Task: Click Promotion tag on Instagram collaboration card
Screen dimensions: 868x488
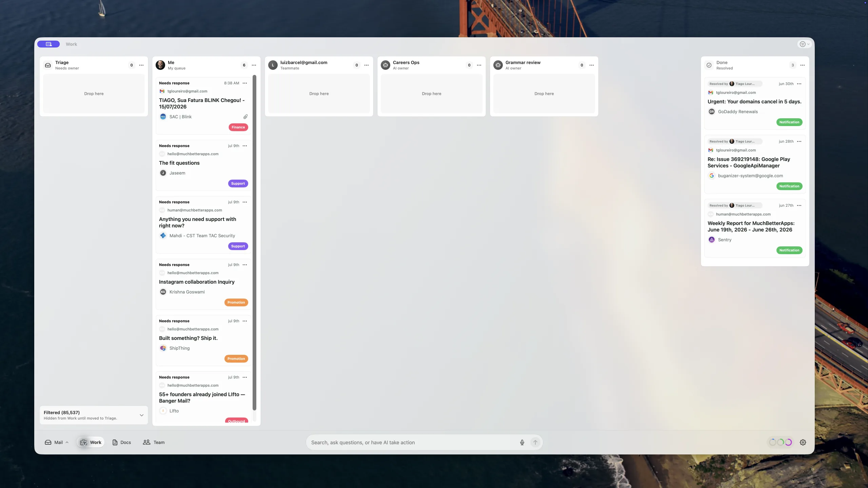Action: (x=236, y=303)
